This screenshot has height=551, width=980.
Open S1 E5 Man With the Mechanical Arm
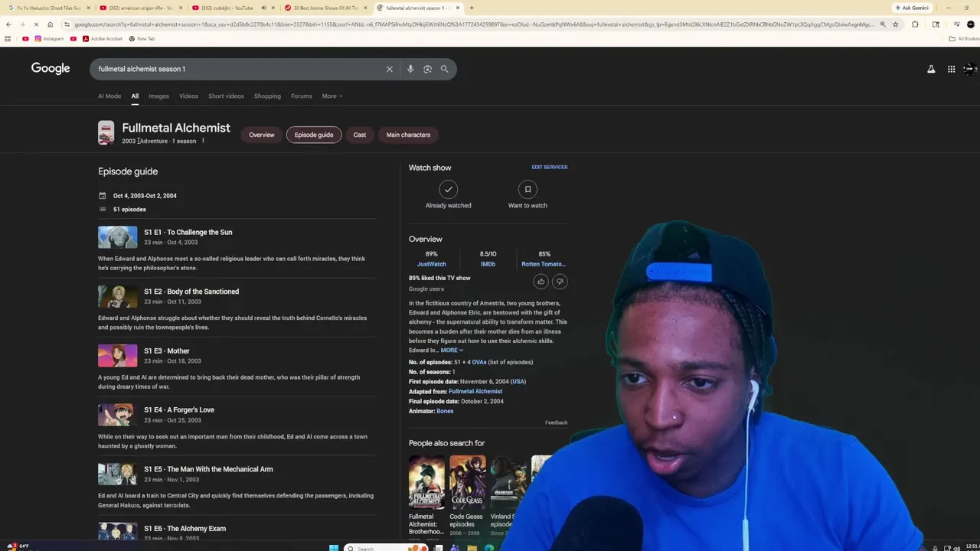point(208,469)
